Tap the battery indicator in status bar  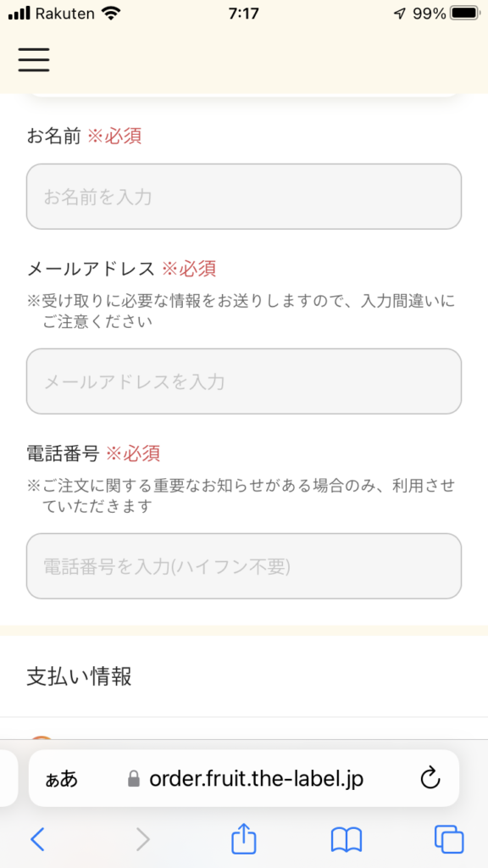(465, 14)
